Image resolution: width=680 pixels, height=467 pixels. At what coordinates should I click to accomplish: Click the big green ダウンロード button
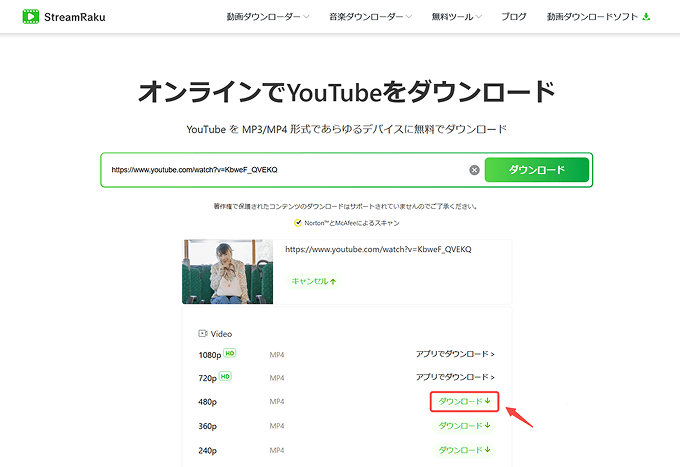coord(537,170)
